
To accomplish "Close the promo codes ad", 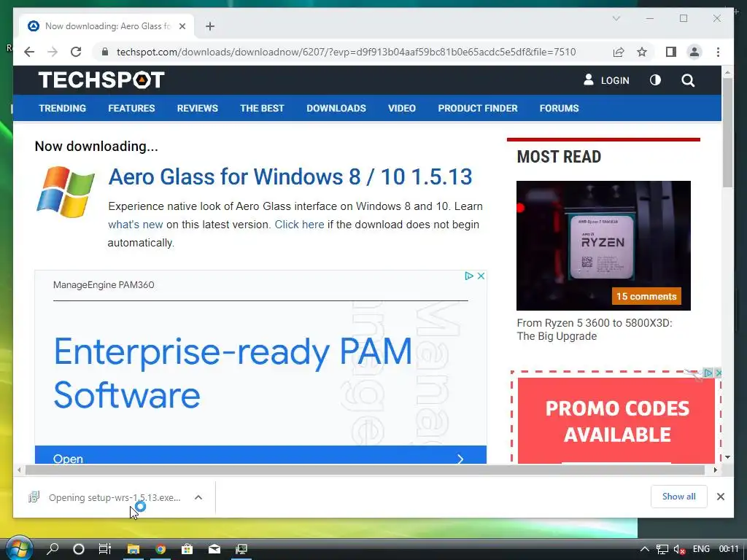I will point(719,373).
